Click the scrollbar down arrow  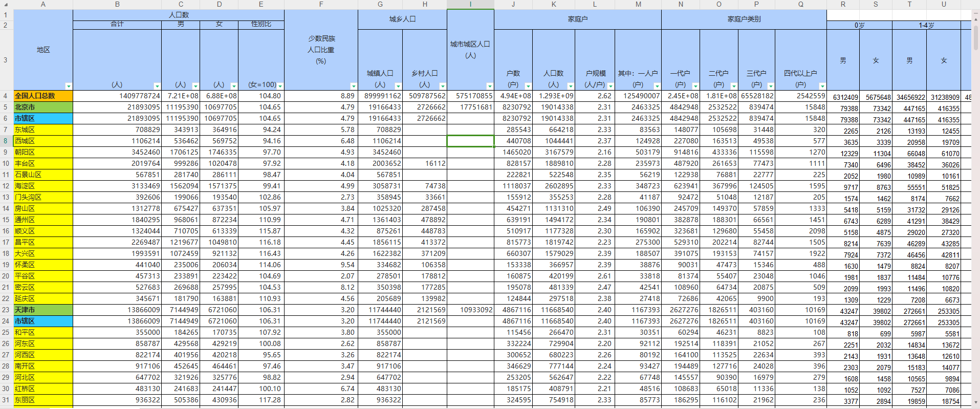[975, 403]
